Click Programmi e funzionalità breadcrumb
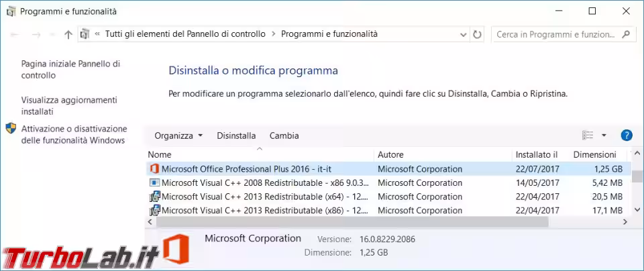Viewport: 644px width, 271px height. pyautogui.click(x=329, y=34)
